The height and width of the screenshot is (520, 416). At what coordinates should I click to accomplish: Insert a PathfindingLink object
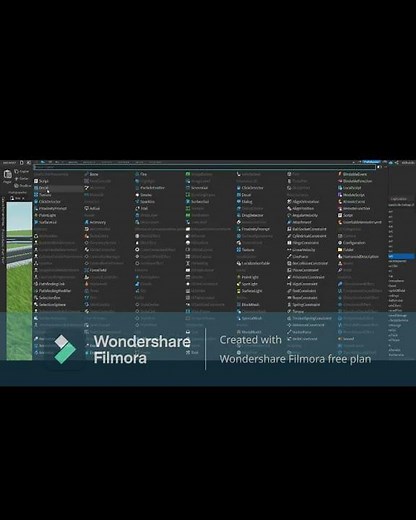(x=49, y=284)
